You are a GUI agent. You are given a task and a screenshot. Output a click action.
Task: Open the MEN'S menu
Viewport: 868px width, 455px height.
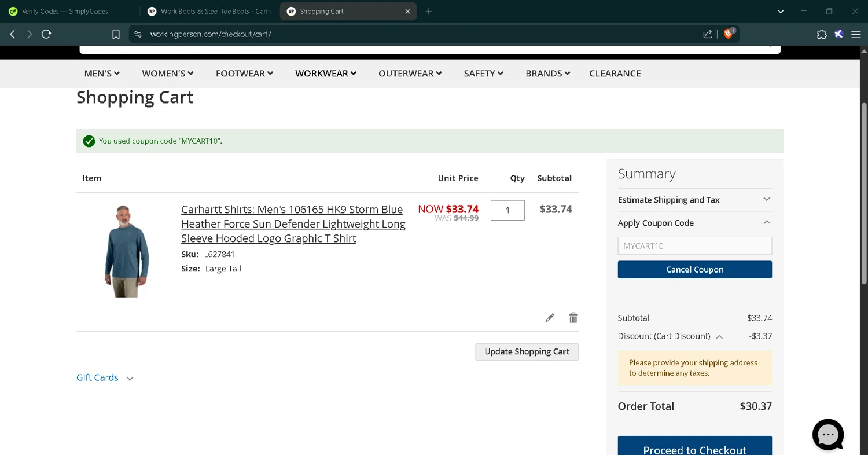[102, 74]
